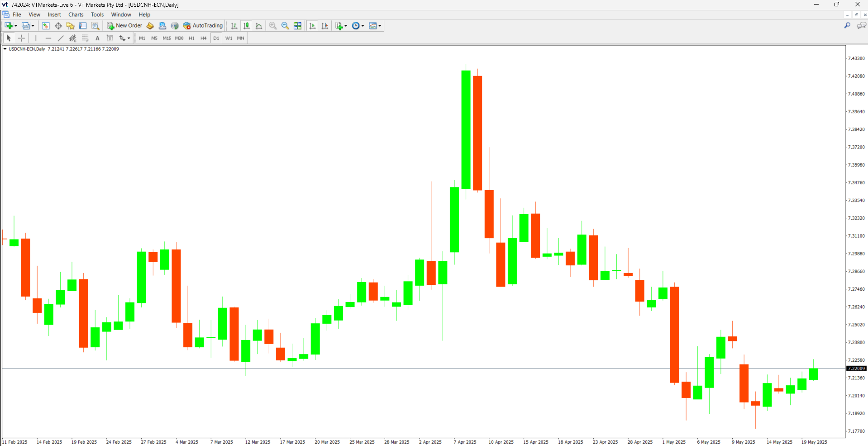
Task: Expand the new chart dropdown arrow
Action: click(16, 26)
